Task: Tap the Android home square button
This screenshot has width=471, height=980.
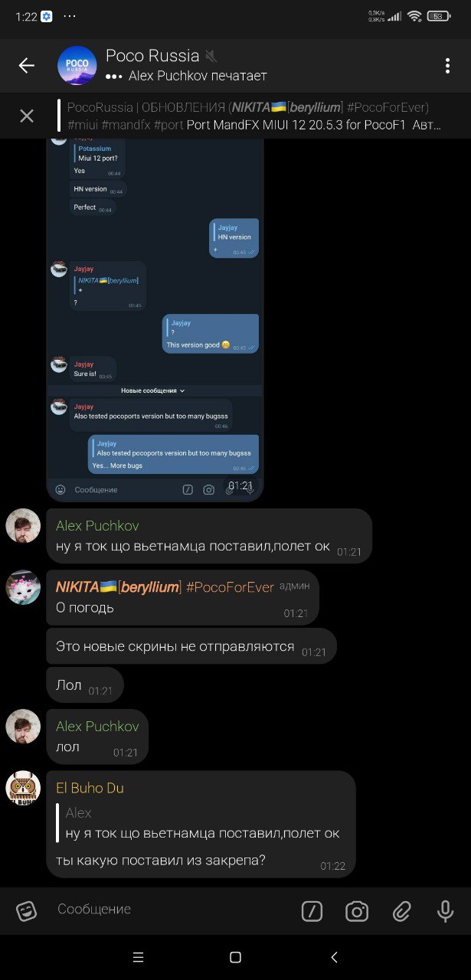Action: click(236, 957)
